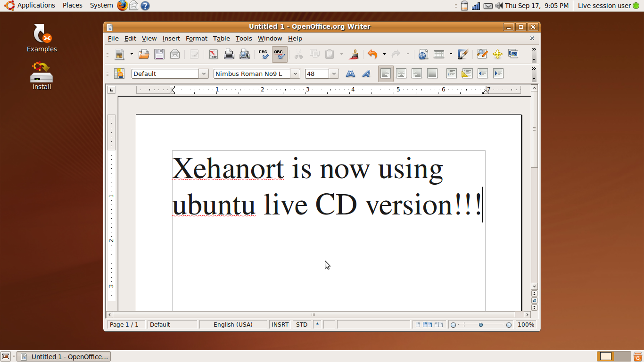This screenshot has height=362, width=644.
Task: Open the Tools menu
Action: tap(244, 39)
